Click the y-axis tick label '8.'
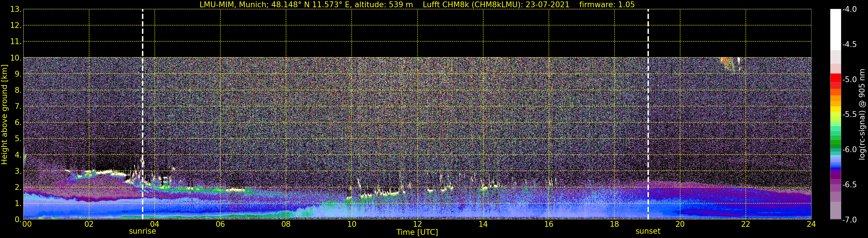The image size is (868, 238). pos(18,90)
